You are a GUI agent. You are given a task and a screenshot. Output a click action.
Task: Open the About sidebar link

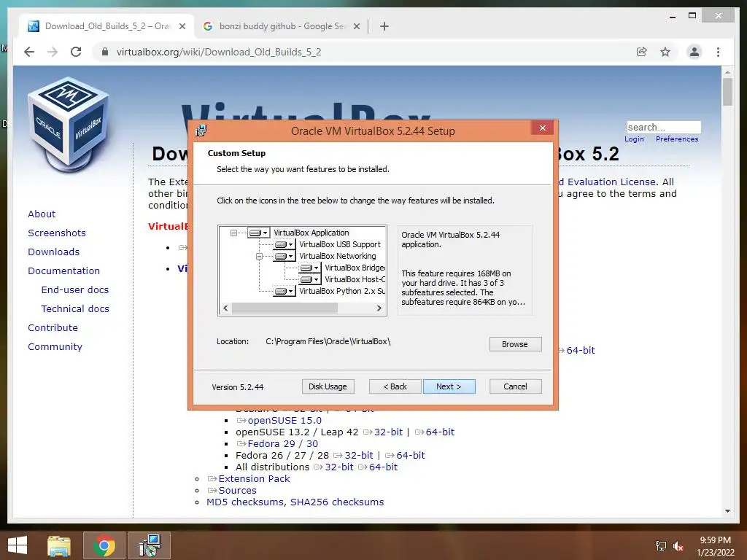click(x=42, y=214)
